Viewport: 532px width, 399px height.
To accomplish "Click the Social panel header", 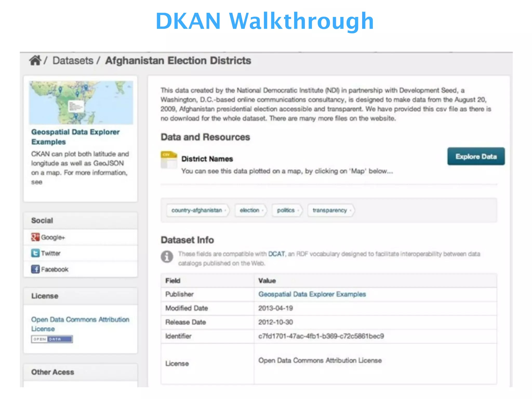I will tap(81, 221).
